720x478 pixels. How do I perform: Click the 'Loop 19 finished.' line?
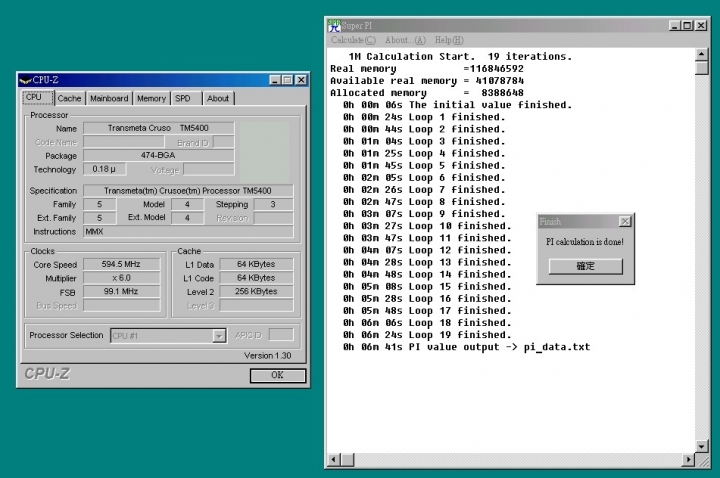pos(427,335)
